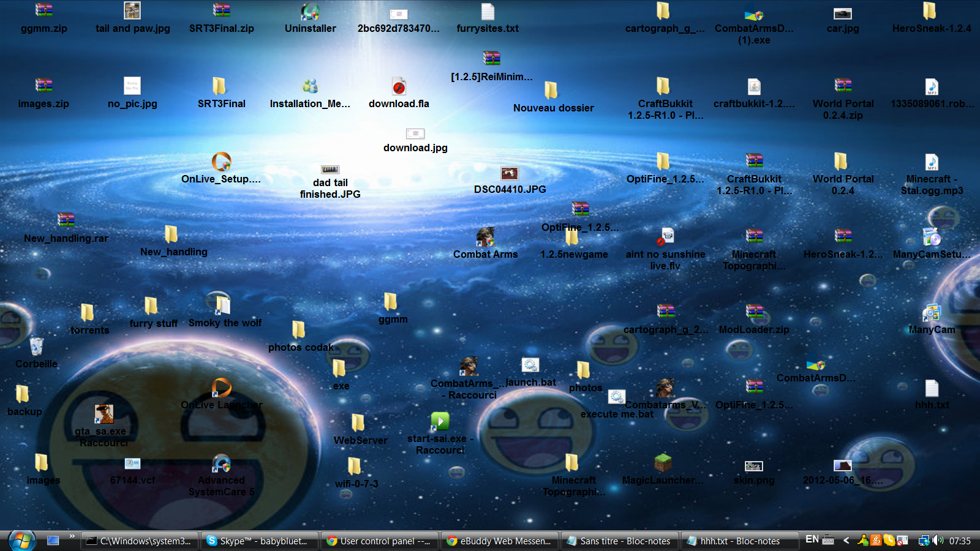Switch to Sans titre - Bloc-notes window
The width and height of the screenshot is (980, 551).
click(x=620, y=541)
